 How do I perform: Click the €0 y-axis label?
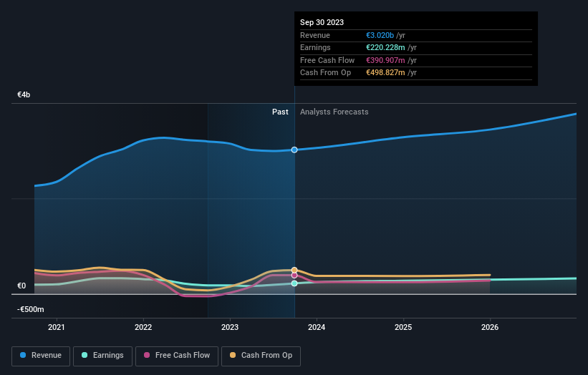(x=21, y=286)
